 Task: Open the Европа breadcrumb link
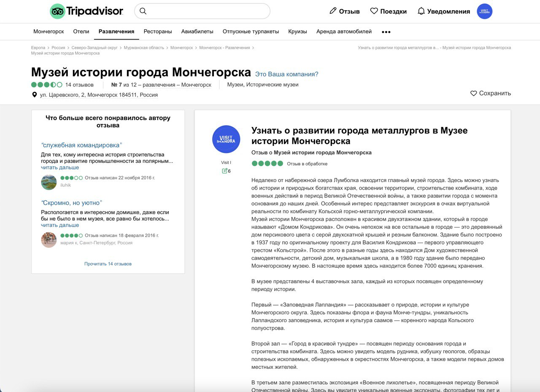click(x=38, y=48)
